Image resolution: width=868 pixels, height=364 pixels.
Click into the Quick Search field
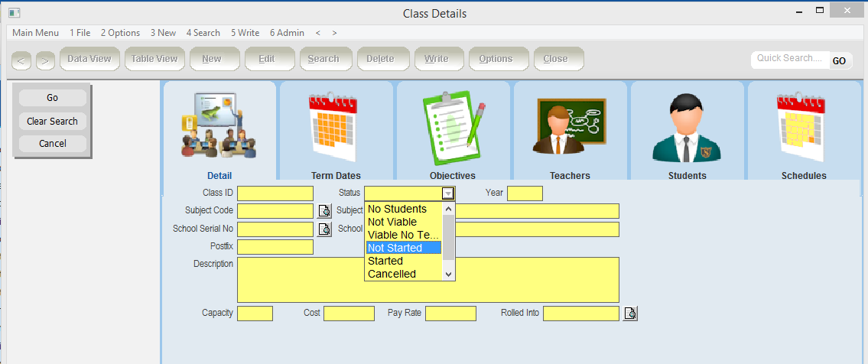coord(789,58)
